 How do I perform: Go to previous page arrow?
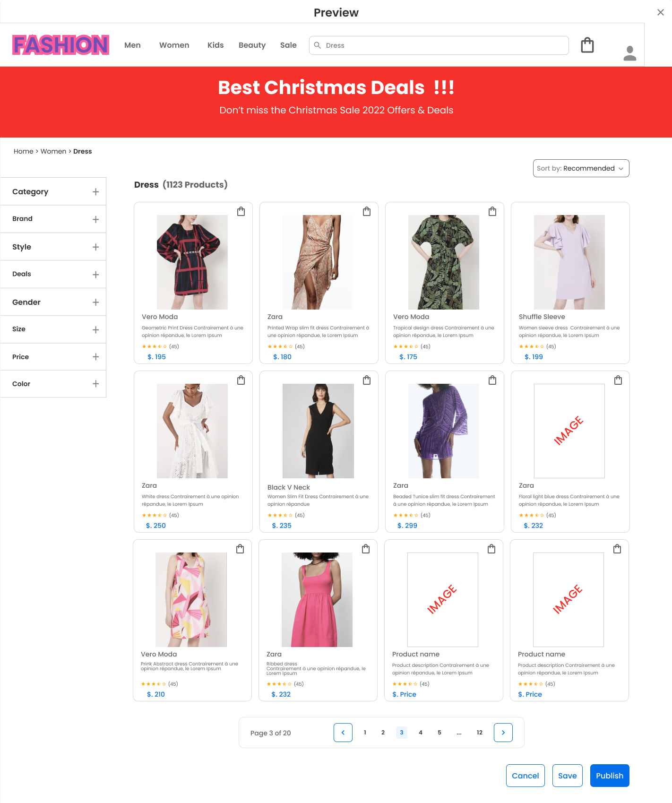[x=343, y=733]
